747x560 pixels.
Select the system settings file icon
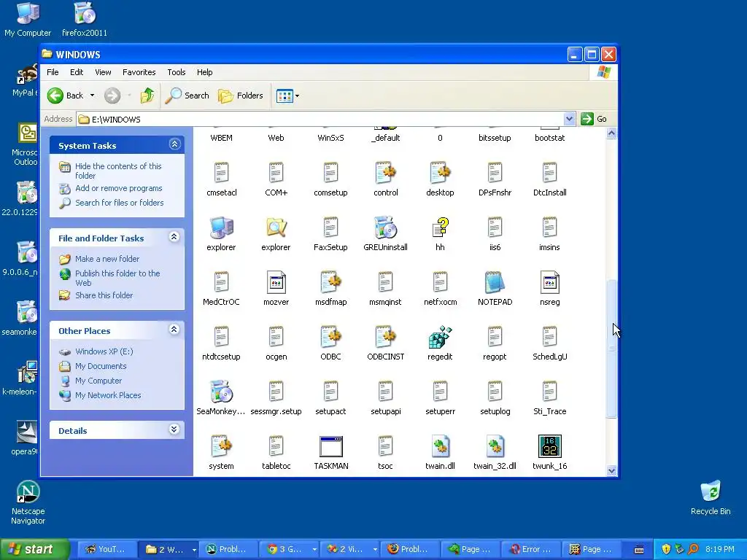pos(221,447)
